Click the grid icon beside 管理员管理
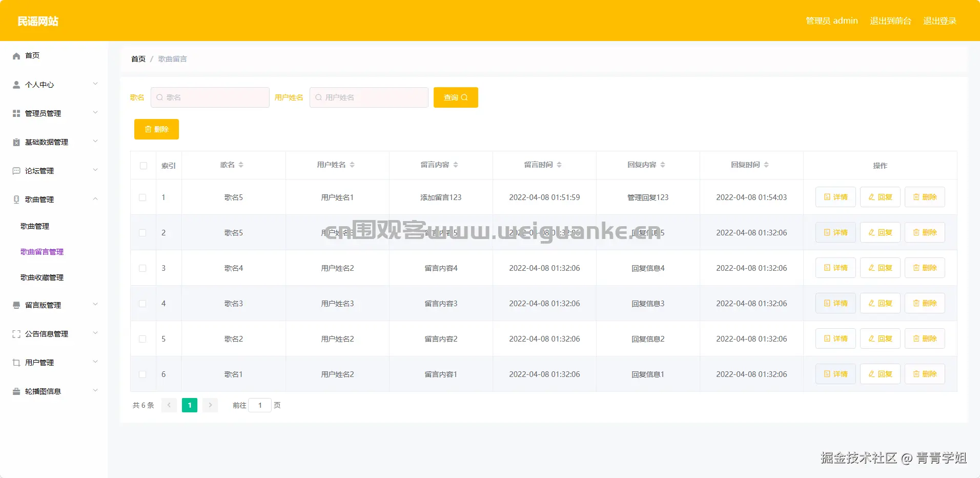This screenshot has height=478, width=980. click(16, 113)
